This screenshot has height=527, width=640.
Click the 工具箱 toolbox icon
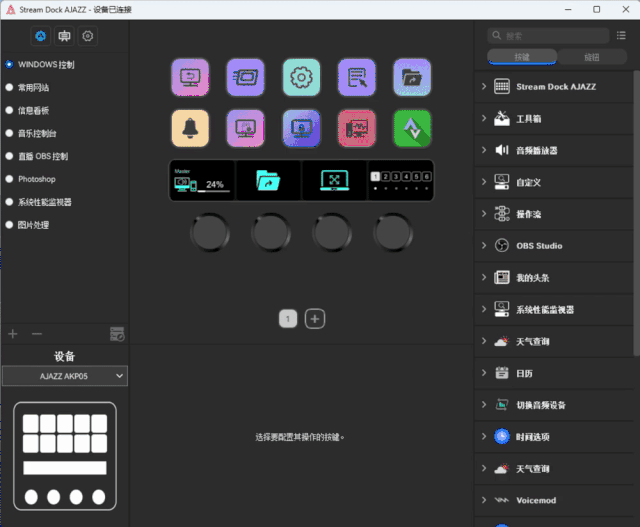tap(502, 118)
